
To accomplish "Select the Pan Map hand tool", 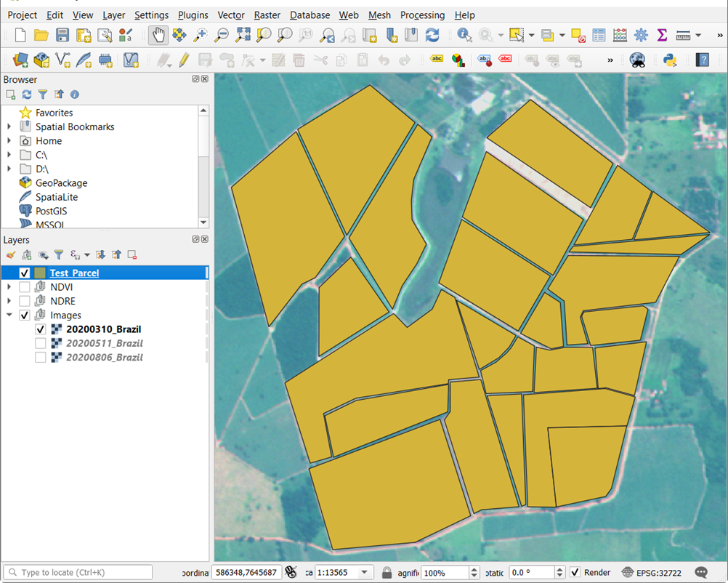I will click(158, 35).
